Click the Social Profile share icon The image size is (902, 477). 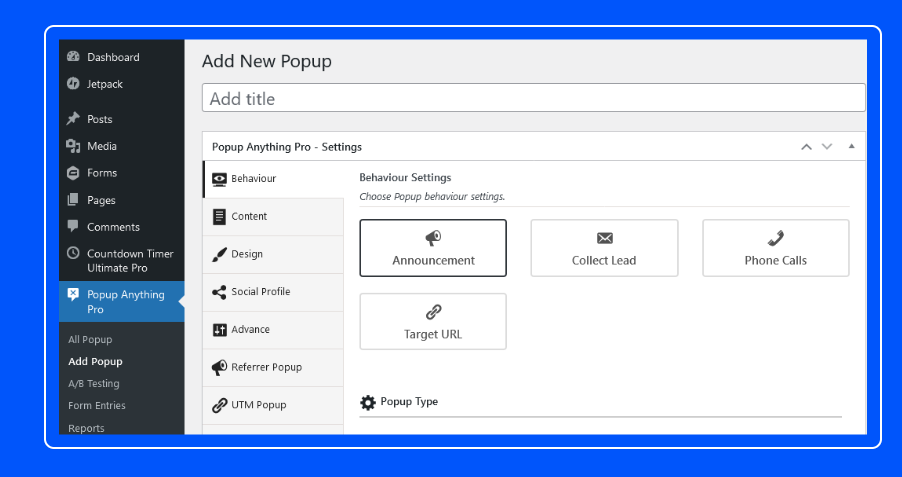click(x=219, y=292)
